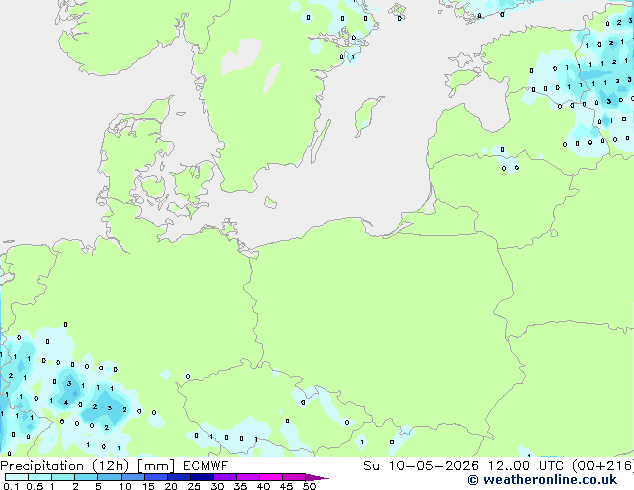
Task: Click the 'Su 10-05-2026' date text
Action: pyautogui.click(x=421, y=466)
